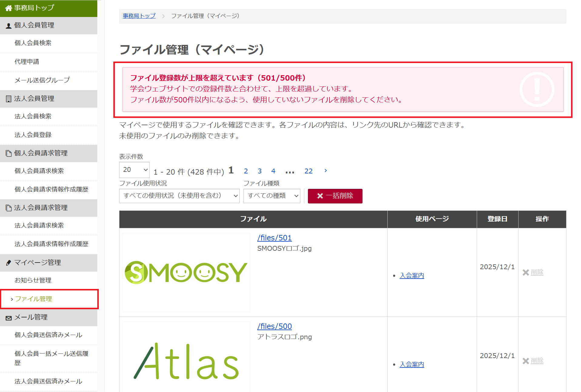
Task: Click the メール管理 section header
Action: click(x=49, y=317)
